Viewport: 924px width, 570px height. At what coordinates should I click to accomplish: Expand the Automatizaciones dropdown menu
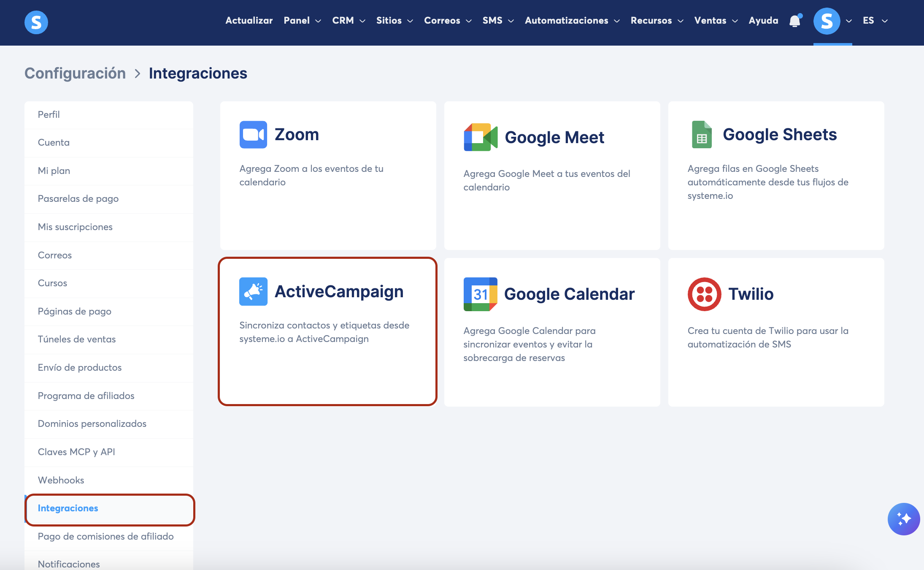(572, 20)
